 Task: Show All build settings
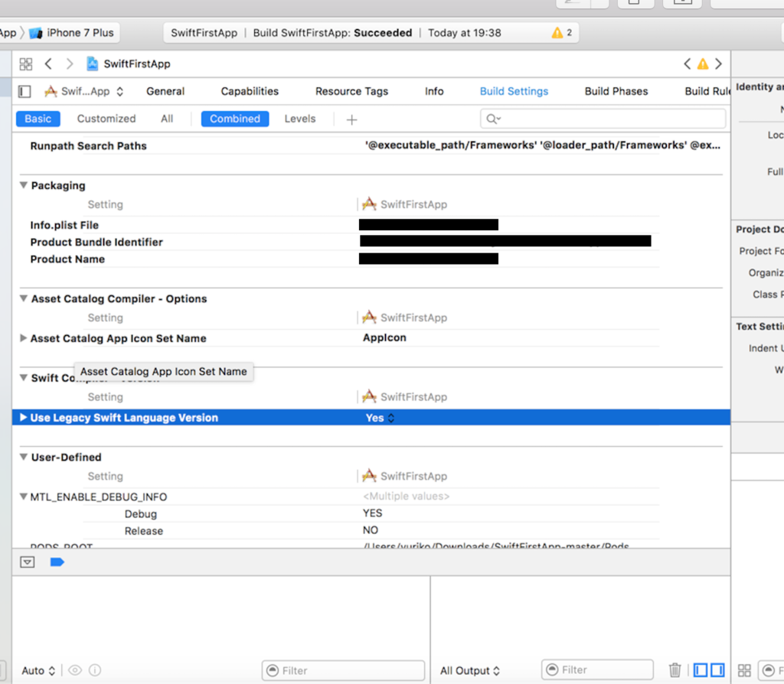pyautogui.click(x=166, y=119)
